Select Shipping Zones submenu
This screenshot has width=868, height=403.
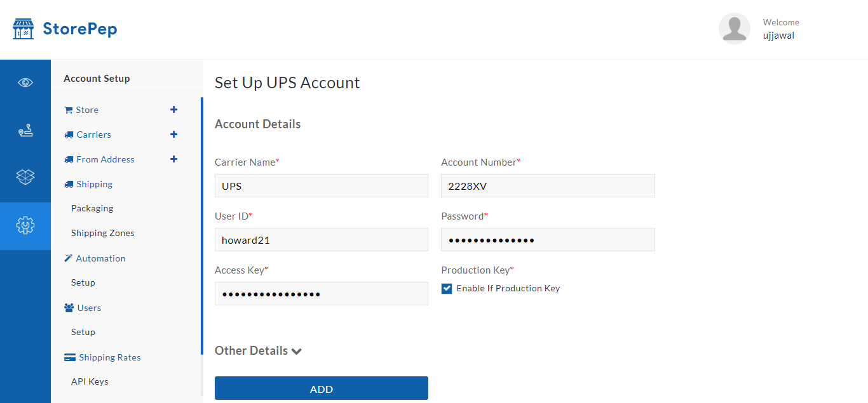pyautogui.click(x=103, y=233)
